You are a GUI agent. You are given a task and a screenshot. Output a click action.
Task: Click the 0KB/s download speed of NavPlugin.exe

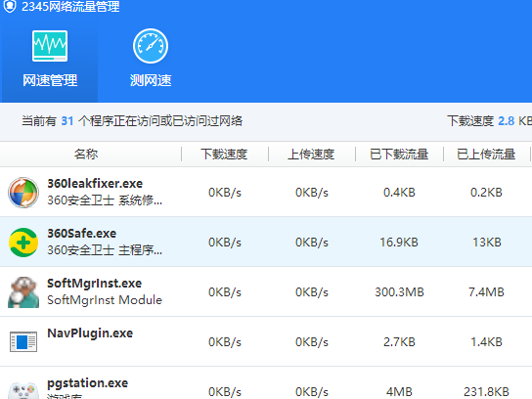(x=225, y=342)
